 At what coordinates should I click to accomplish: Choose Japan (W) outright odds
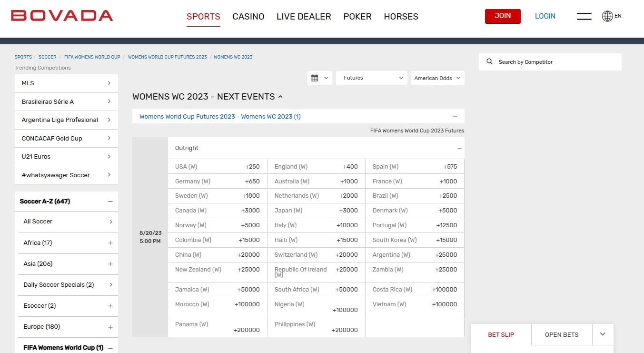[316, 211]
